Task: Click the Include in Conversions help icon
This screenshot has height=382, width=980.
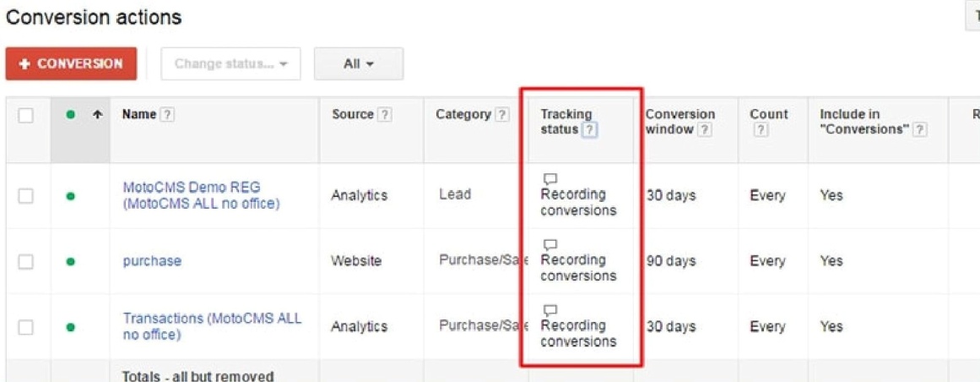Action: [x=920, y=129]
